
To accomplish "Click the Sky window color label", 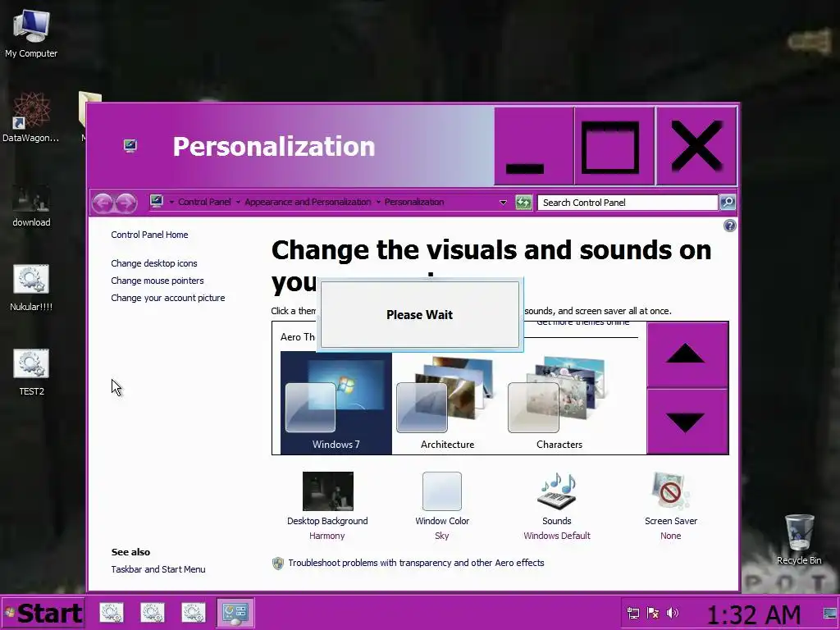I will [442, 536].
